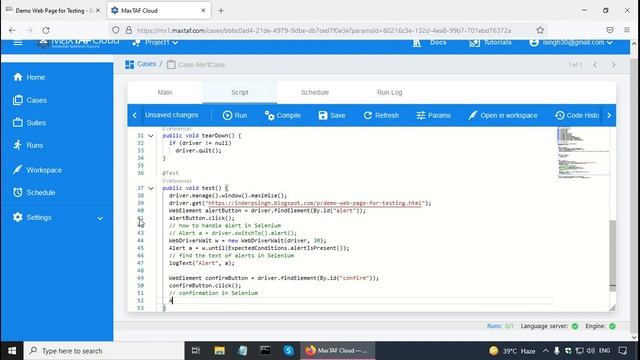Open the notification center
Screen dimensions: 640x360
click(x=622, y=351)
